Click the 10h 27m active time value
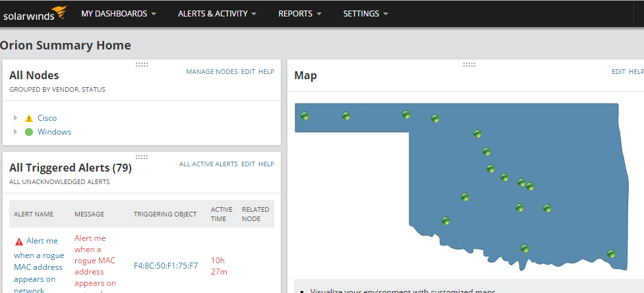The height and width of the screenshot is (293, 644). click(219, 266)
